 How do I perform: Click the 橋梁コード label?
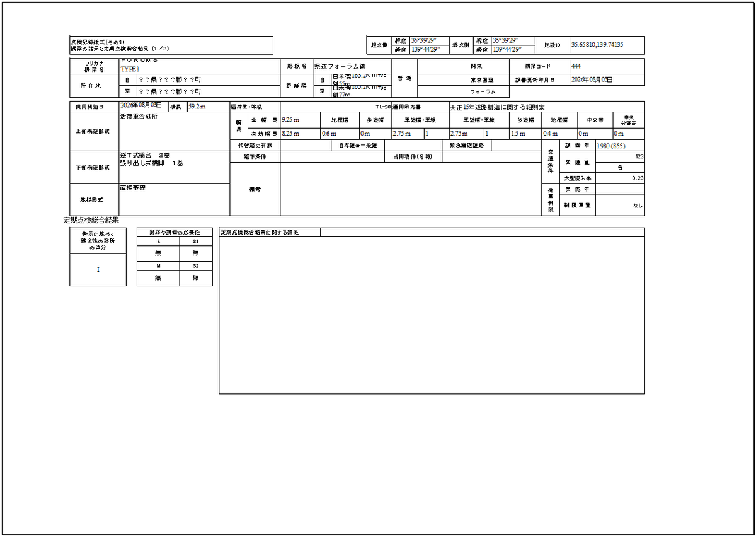pos(539,66)
